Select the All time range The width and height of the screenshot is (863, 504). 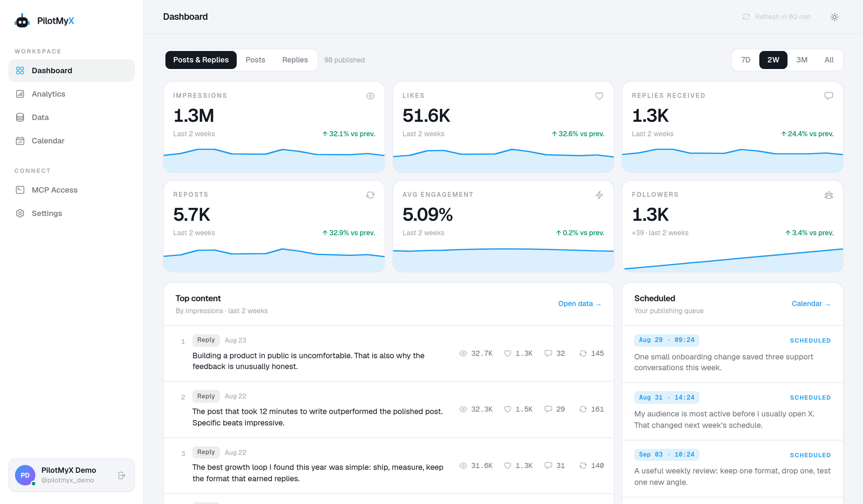(x=829, y=60)
